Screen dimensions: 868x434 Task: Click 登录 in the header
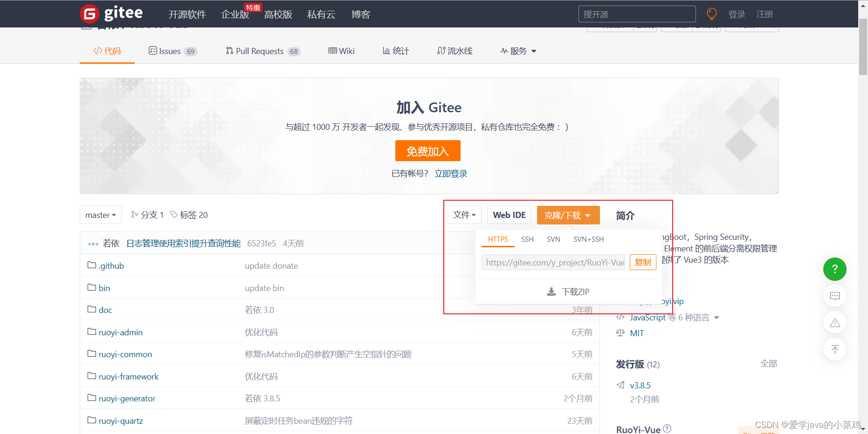click(737, 14)
